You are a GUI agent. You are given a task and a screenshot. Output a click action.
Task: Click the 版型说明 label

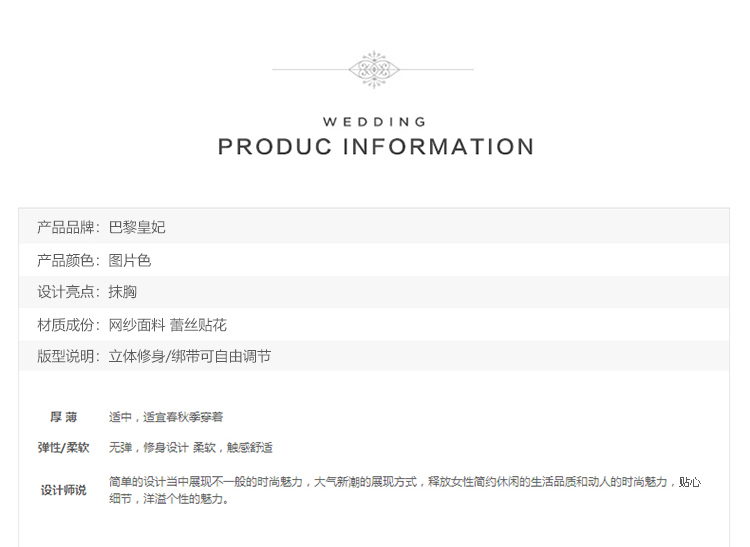pyautogui.click(x=68, y=356)
